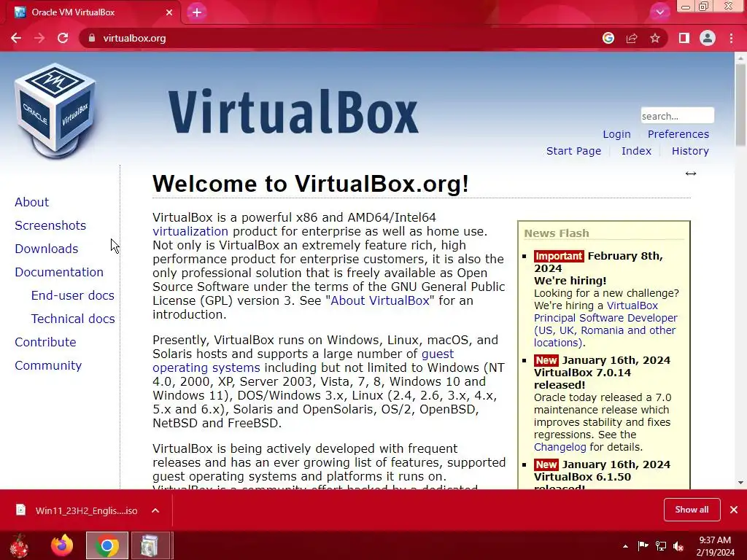The height and width of the screenshot is (560, 747).
Task: Share this page via share icon
Action: coord(632,38)
